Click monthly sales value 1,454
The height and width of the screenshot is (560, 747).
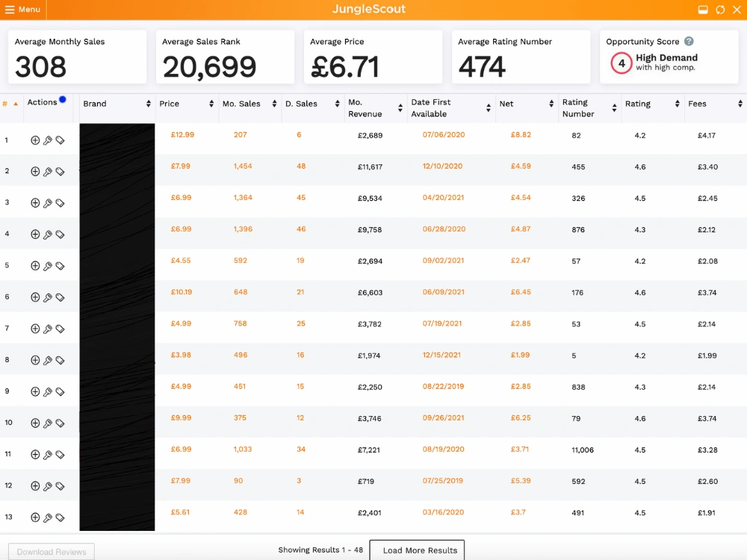[243, 167]
